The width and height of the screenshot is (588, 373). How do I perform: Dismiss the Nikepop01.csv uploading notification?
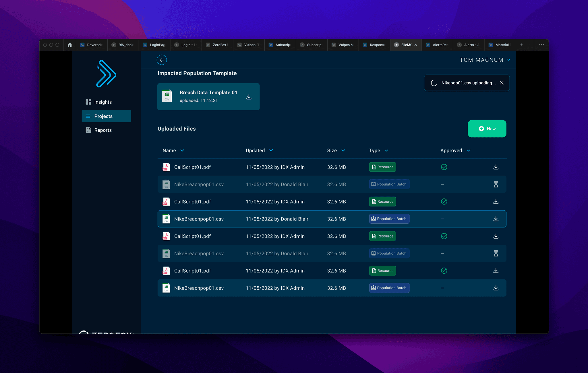coord(502,83)
